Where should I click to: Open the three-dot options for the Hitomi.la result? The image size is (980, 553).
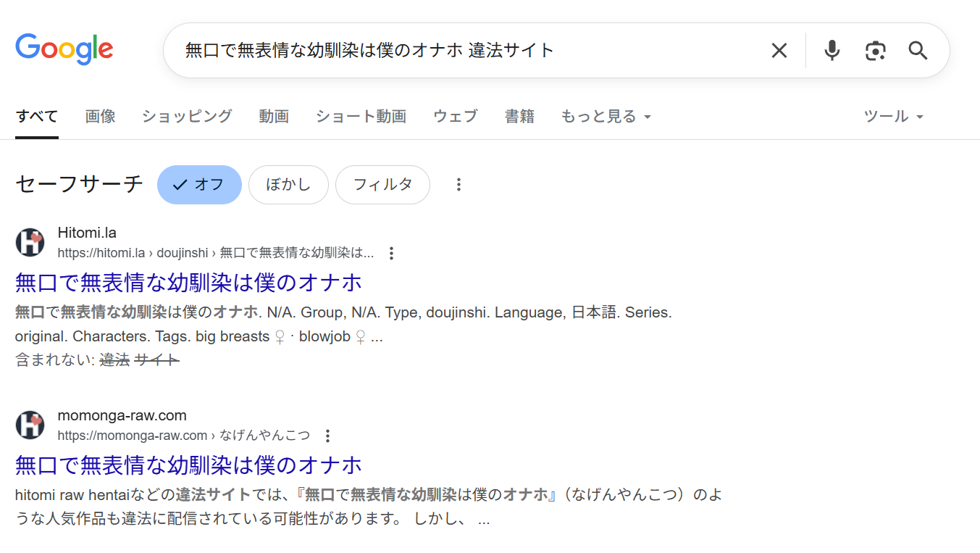click(391, 253)
